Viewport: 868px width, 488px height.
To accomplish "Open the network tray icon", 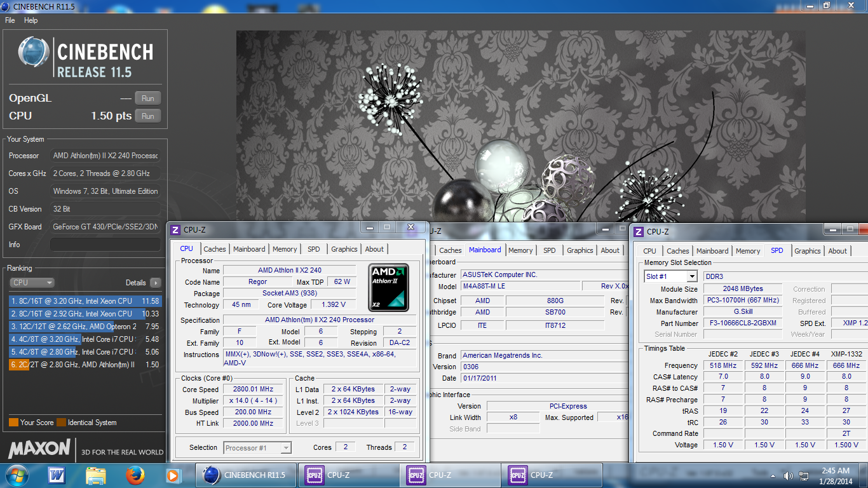I will (x=804, y=475).
